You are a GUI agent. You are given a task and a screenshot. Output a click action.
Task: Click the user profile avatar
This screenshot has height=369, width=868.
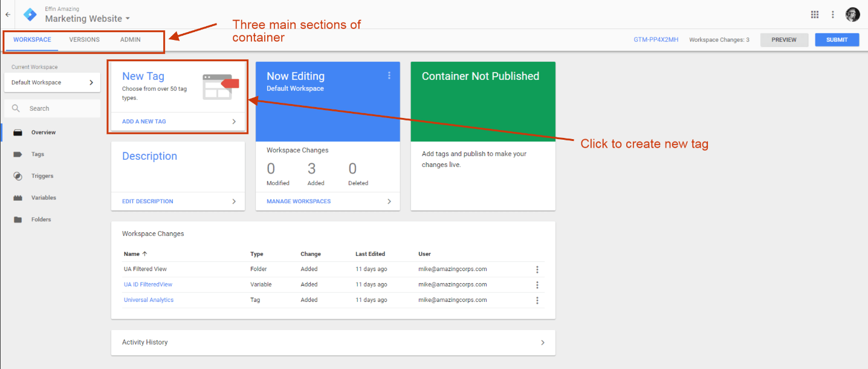coord(852,14)
